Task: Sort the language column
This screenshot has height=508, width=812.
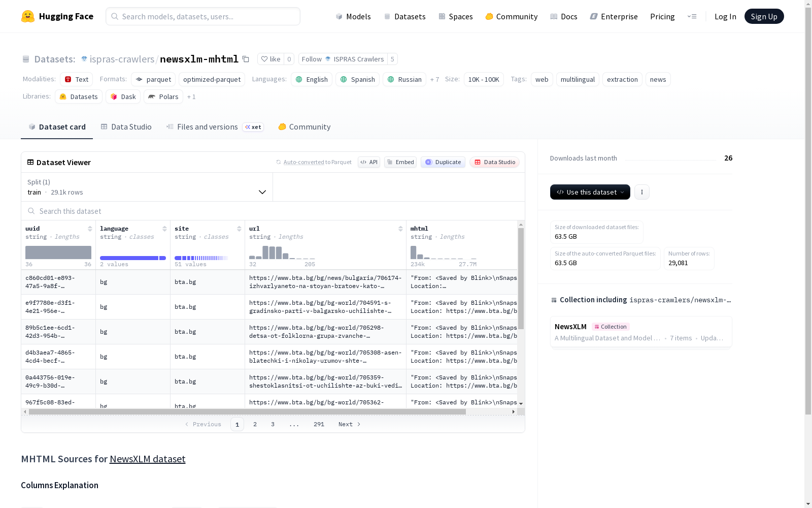Action: 164,229
